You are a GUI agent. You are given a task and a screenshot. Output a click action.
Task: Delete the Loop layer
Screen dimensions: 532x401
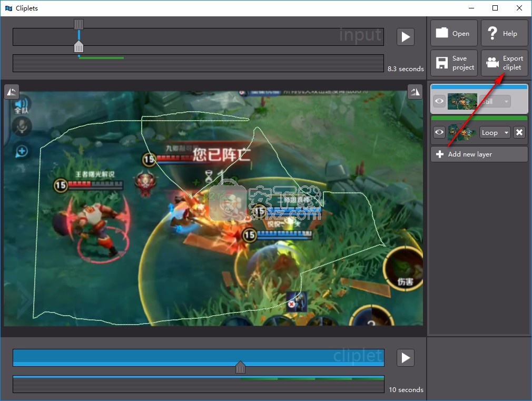[519, 132]
